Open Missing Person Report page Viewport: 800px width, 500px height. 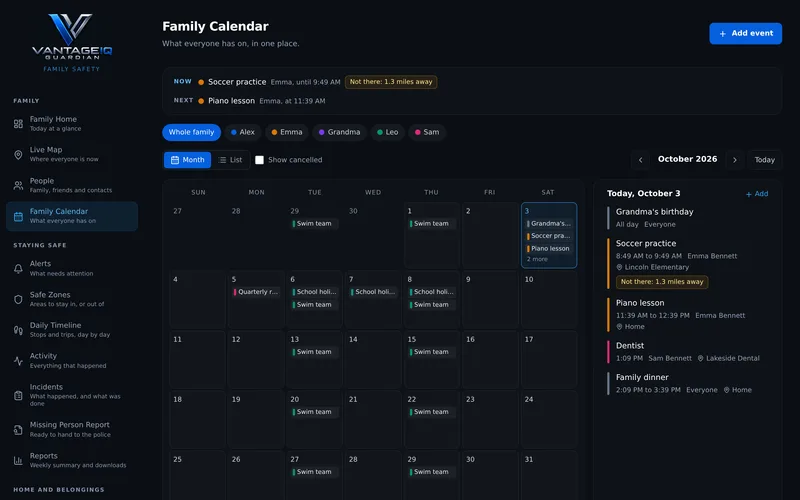coord(72,429)
